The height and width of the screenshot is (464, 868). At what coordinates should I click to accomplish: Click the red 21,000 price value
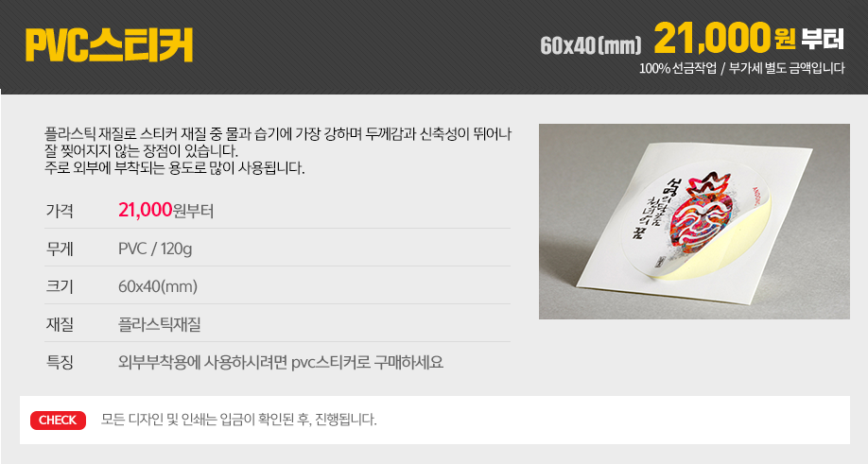(x=146, y=210)
